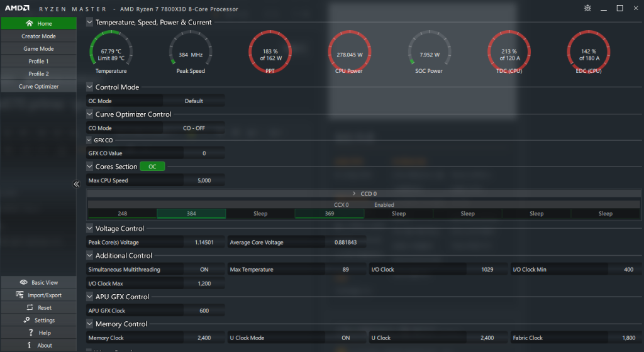Image resolution: width=644 pixels, height=352 pixels.
Task: Select the Curve Optimizer tab
Action: 38,87
